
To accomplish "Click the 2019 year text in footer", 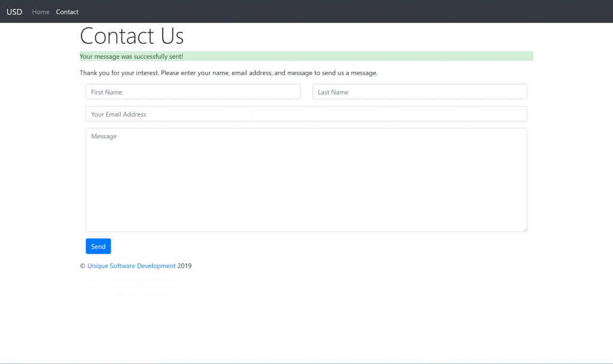I will tap(184, 265).
